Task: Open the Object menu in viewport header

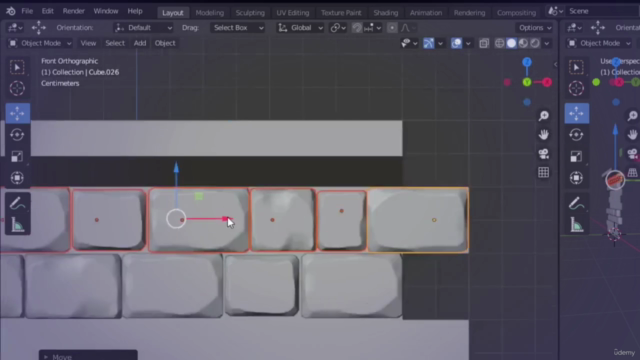Action: [165, 43]
